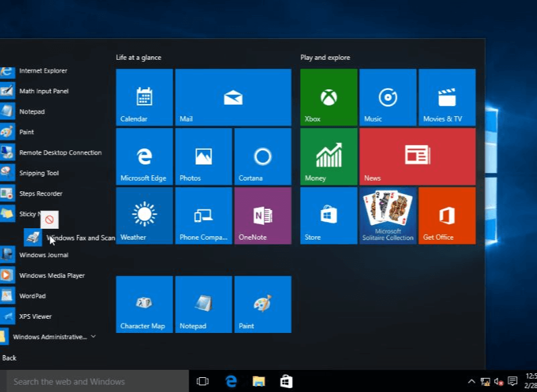Open the Get Office tile

tap(447, 215)
